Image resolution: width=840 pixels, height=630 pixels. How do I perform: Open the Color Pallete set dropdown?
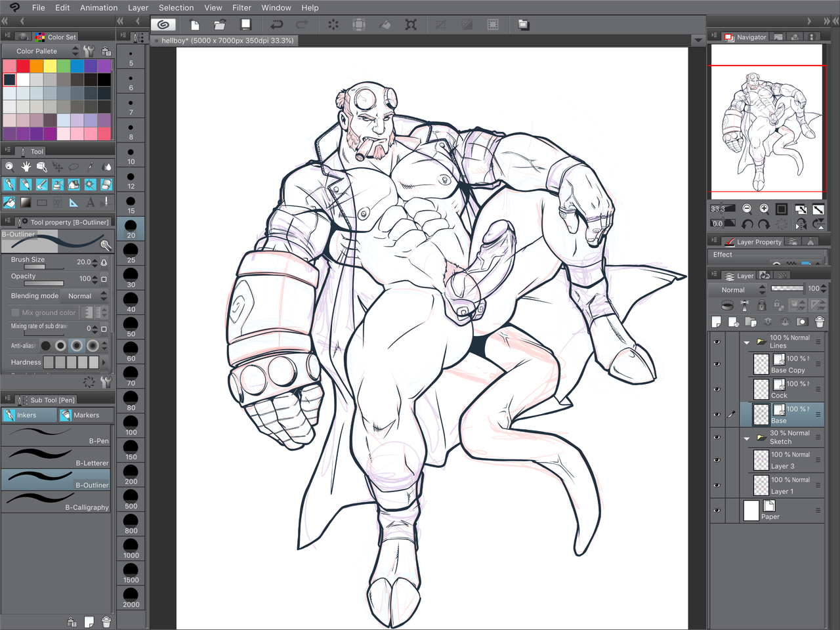point(41,51)
